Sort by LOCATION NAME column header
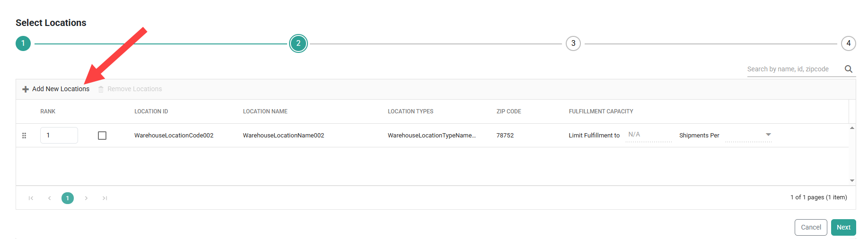The image size is (868, 239). pos(265,111)
